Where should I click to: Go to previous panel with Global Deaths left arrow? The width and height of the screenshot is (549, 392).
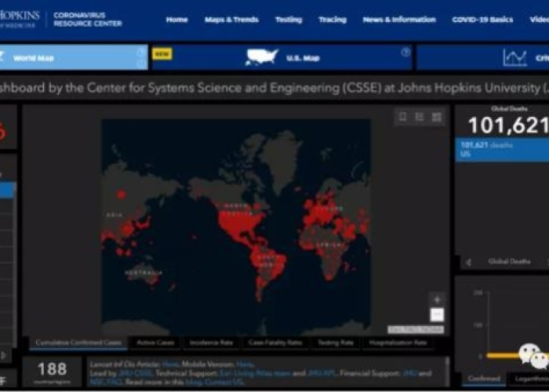[469, 262]
